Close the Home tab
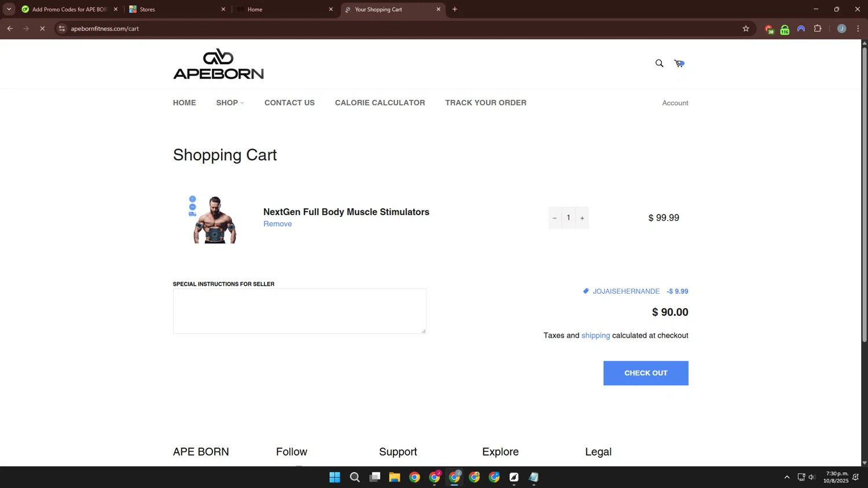This screenshot has width=868, height=488. pos(331,9)
